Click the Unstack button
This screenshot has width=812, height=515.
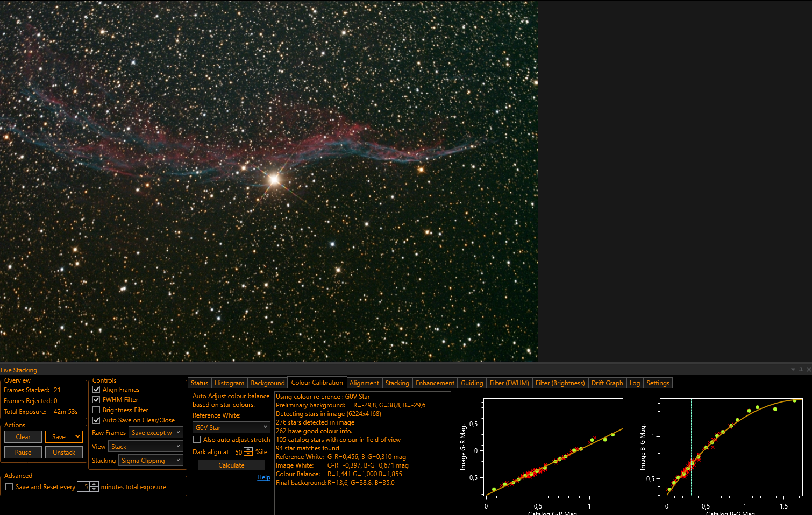(64, 453)
